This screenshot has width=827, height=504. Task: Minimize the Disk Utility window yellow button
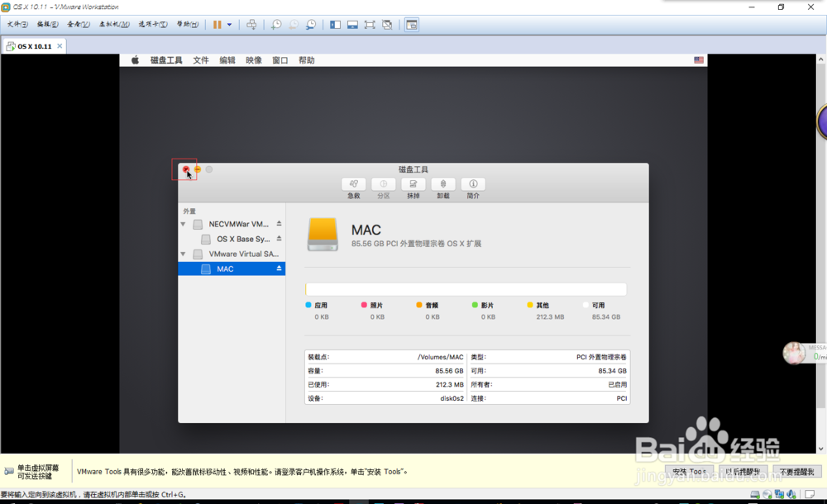(x=198, y=169)
